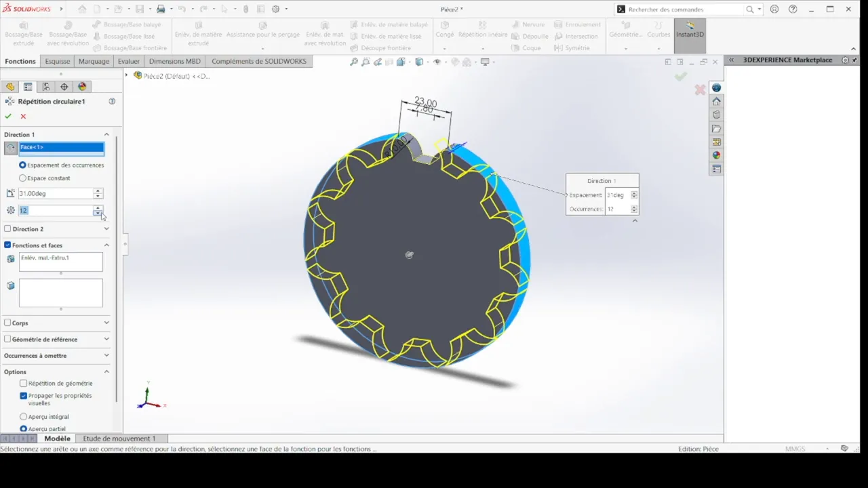Click the occurrences field showing 12
This screenshot has width=868, height=488.
[54, 210]
